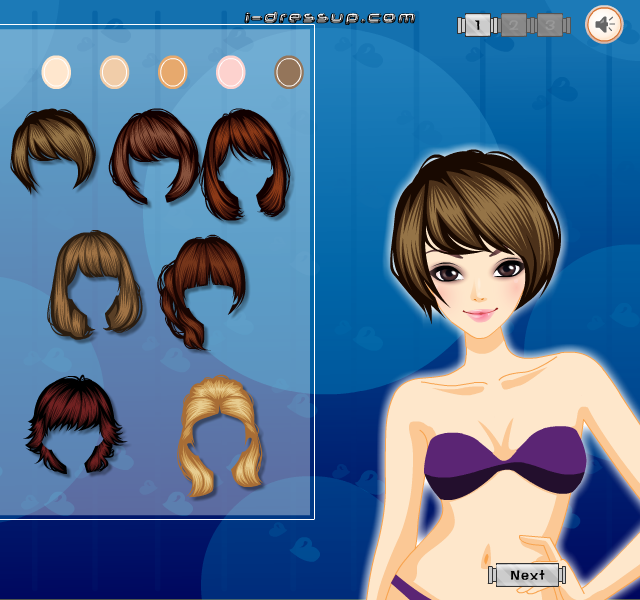Viewport: 640px width, 600px height.
Task: Go to step 2 tab
Action: point(513,25)
